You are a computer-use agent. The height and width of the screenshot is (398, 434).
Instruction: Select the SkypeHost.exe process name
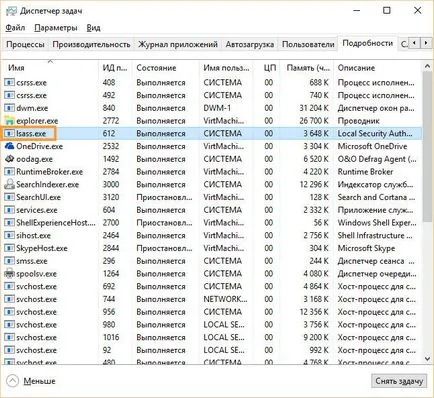coord(42,248)
